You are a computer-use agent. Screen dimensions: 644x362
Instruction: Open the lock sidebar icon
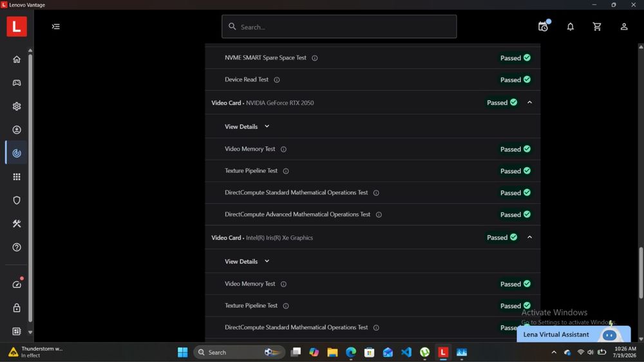(17, 308)
